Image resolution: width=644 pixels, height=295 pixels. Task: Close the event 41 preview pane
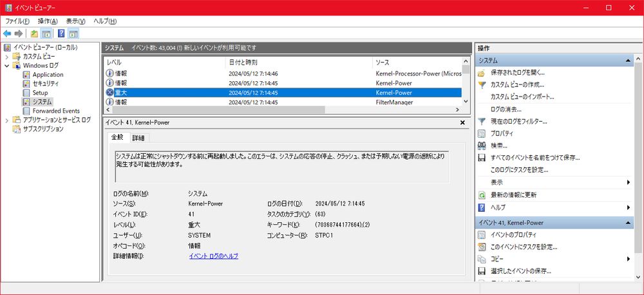(462, 122)
